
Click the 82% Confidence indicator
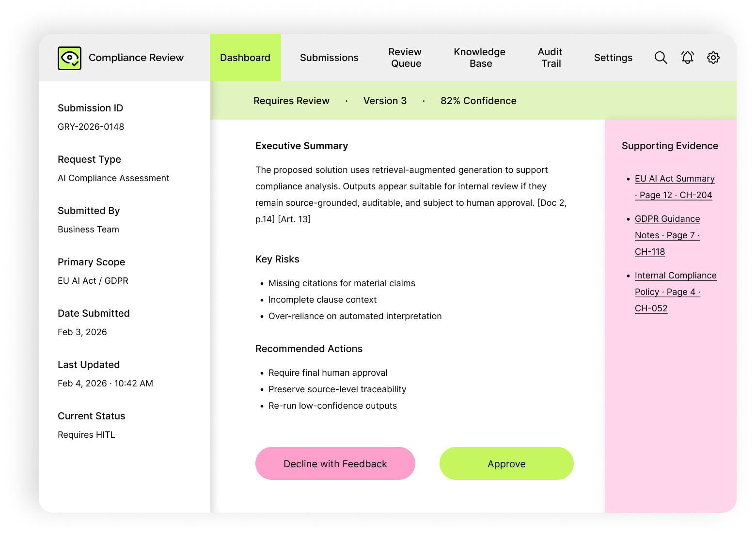point(478,101)
